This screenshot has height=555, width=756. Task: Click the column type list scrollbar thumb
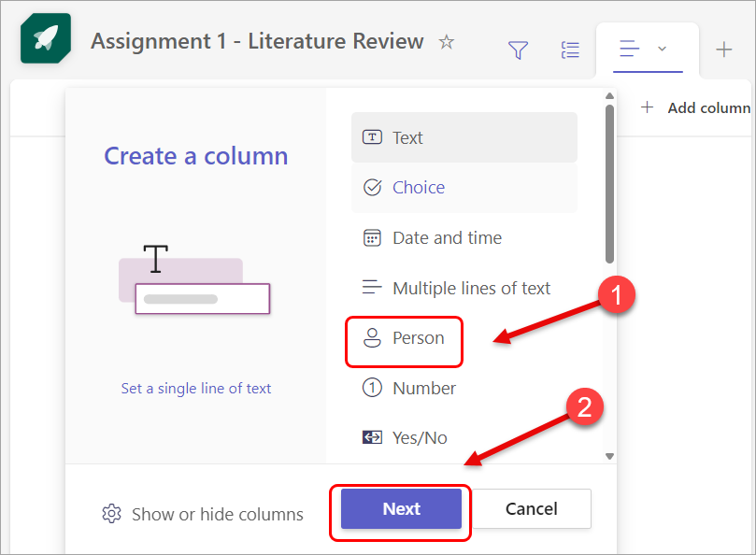[x=609, y=182]
